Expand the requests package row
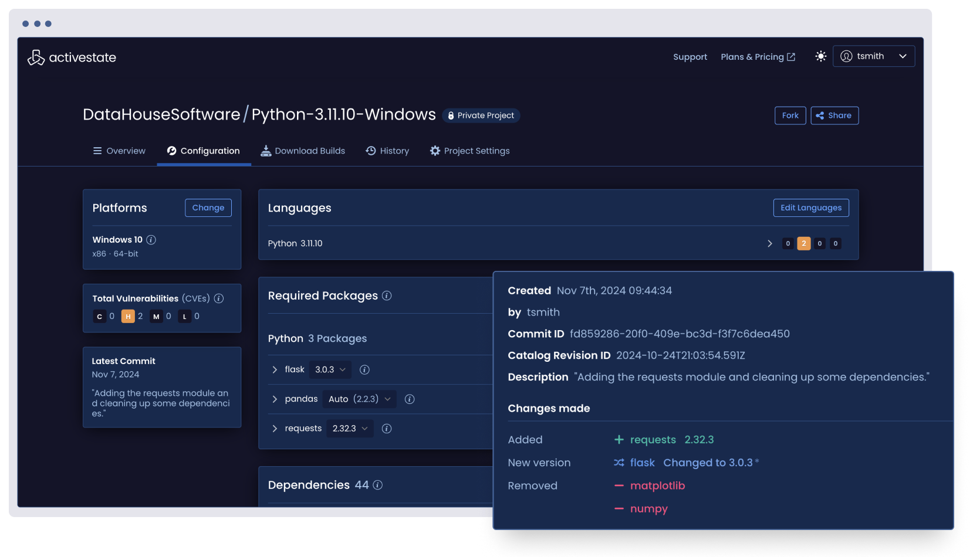Image resolution: width=980 pixels, height=557 pixels. coord(274,429)
